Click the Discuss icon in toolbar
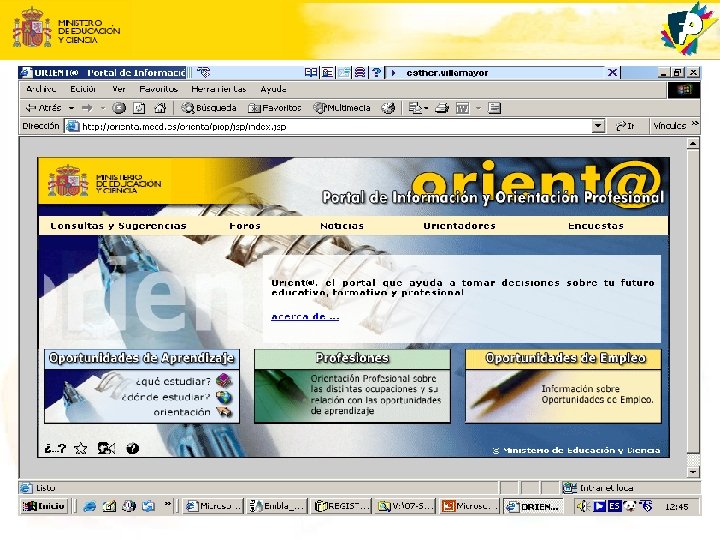This screenshot has height=540, width=720. coord(494,108)
